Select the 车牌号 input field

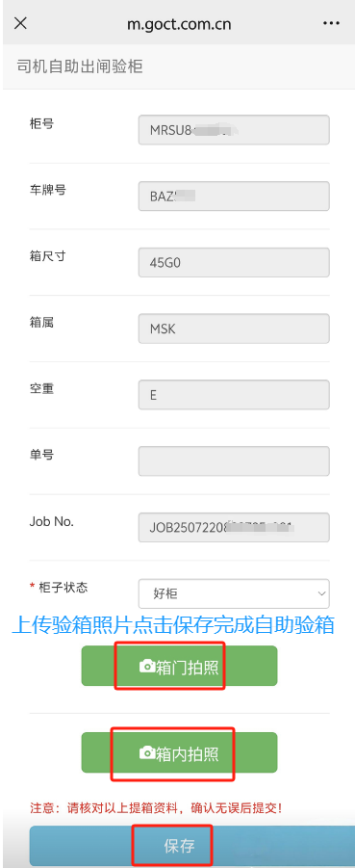(234, 196)
